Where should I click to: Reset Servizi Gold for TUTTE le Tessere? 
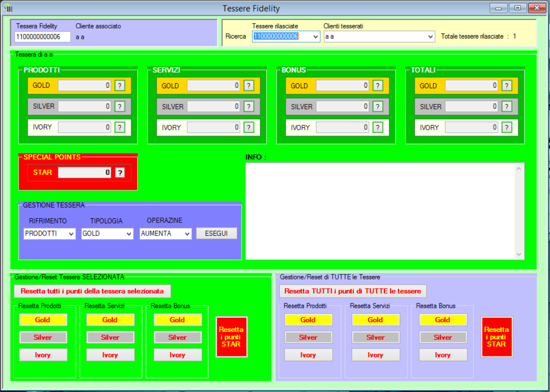click(375, 320)
